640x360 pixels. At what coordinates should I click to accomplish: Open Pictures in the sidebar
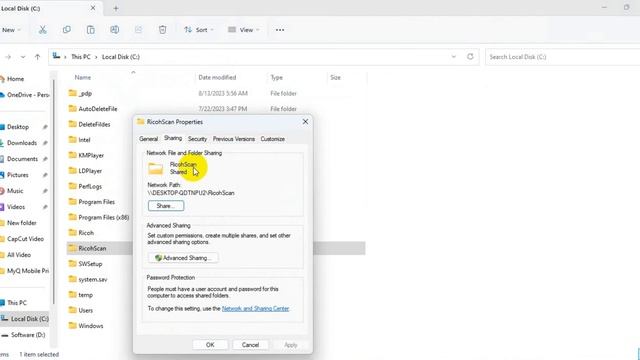(x=18, y=175)
